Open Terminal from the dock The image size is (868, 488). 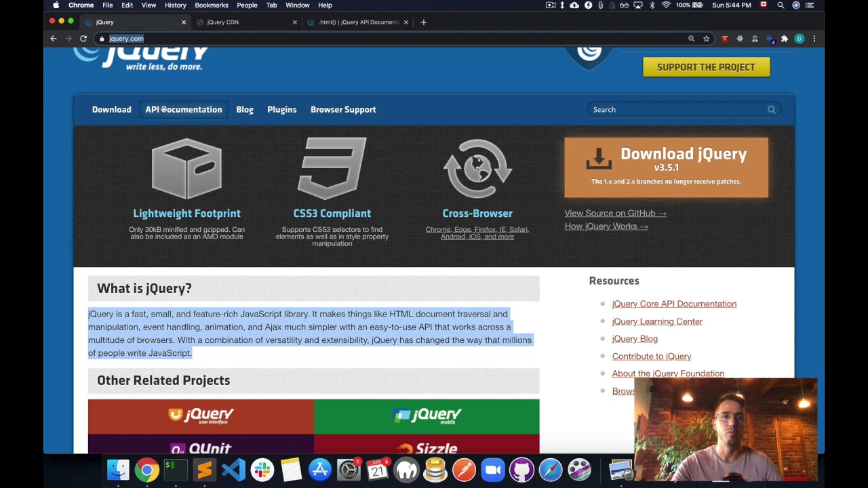point(176,470)
